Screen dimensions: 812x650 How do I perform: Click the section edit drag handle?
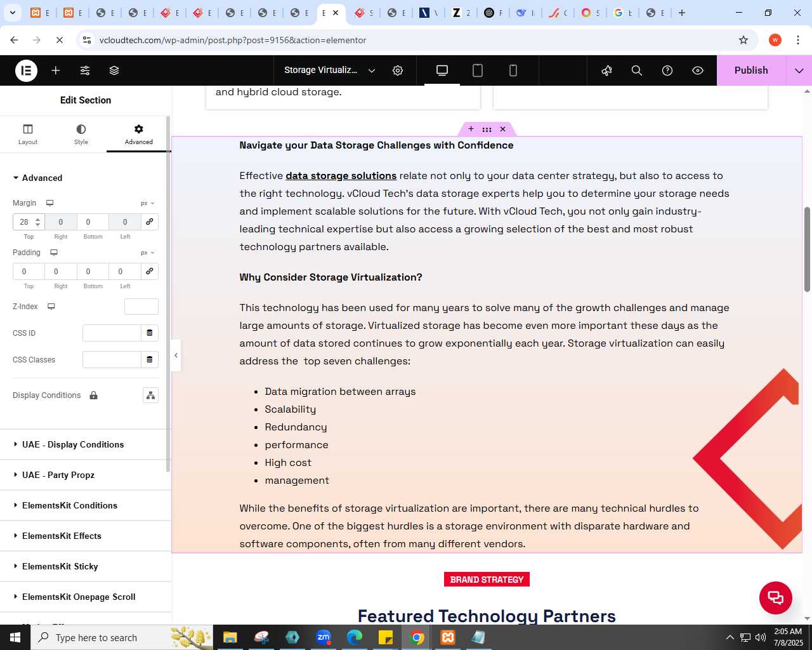coord(487,129)
